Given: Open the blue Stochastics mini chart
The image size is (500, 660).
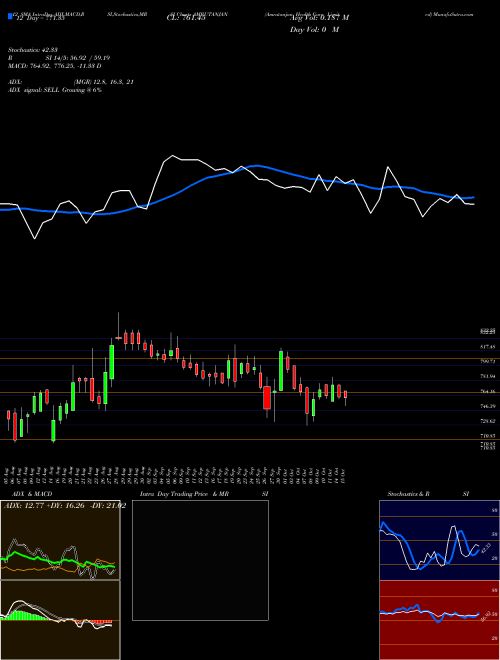Looking at the screenshot, I should click(439, 540).
